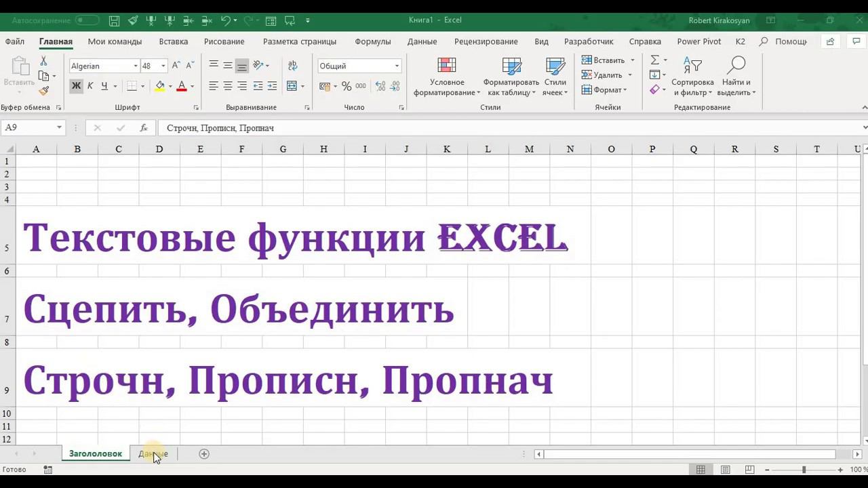Activate the Format Painter brush

[x=43, y=91]
